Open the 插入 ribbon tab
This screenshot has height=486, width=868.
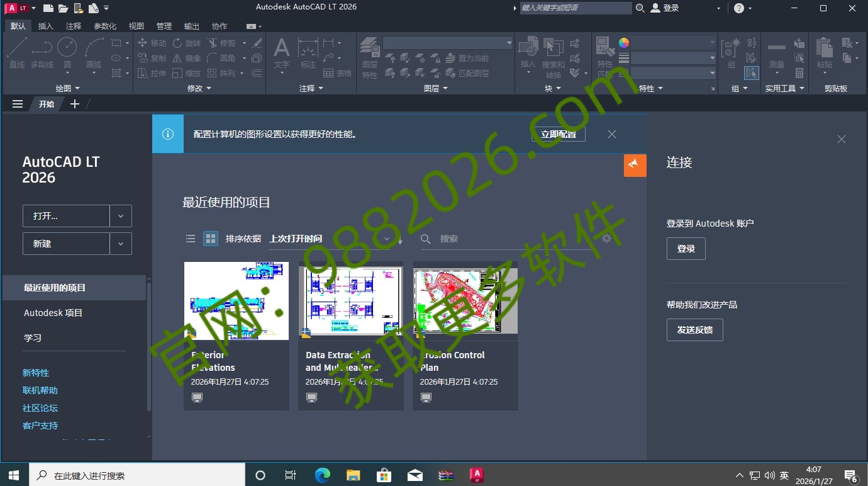46,26
